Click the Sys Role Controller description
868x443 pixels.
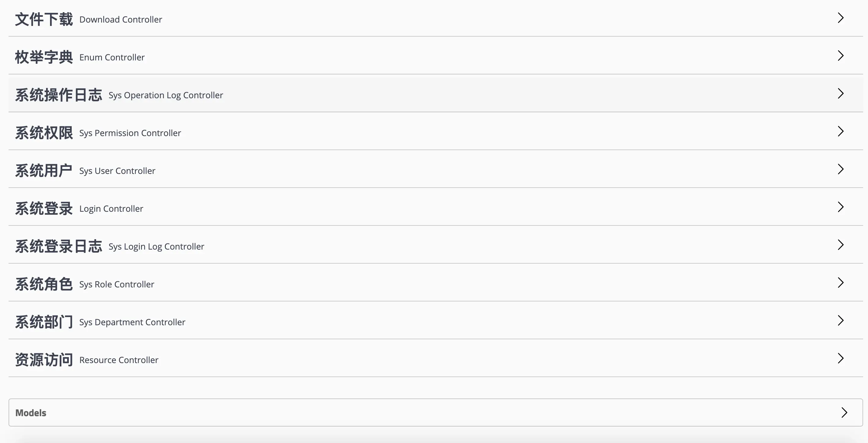tap(117, 284)
